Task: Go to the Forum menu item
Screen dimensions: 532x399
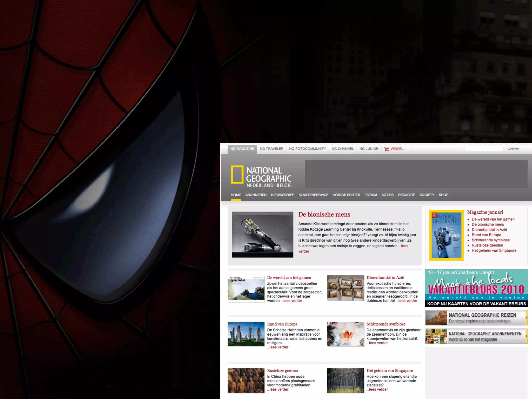Action: coord(370,195)
